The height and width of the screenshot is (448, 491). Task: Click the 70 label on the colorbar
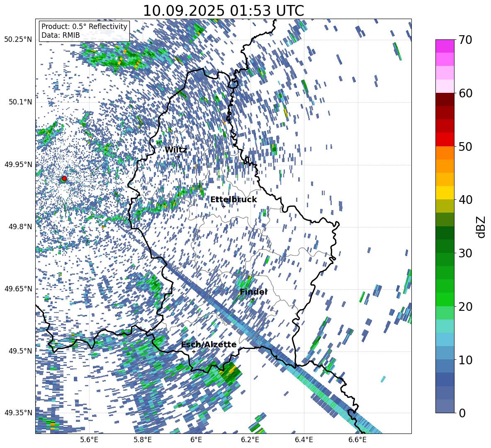465,40
